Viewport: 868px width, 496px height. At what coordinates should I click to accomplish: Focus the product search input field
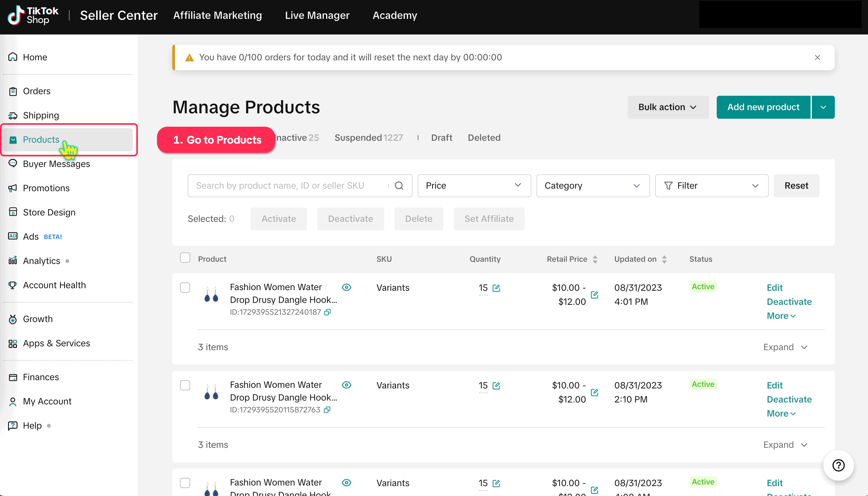289,186
